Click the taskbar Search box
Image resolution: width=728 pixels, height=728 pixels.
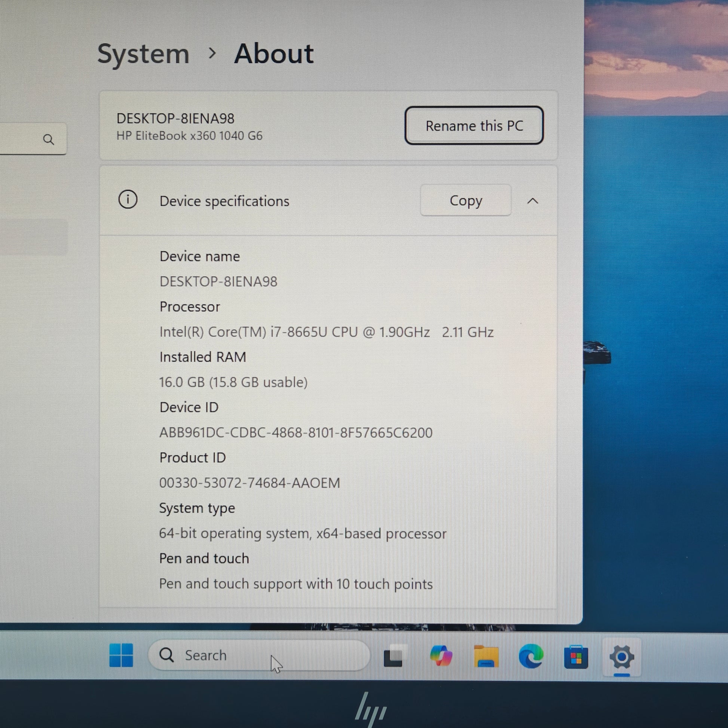[259, 655]
